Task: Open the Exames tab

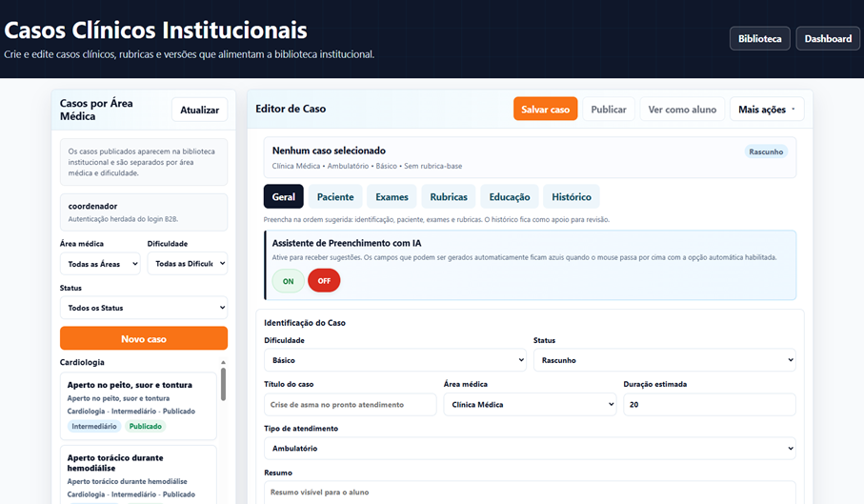Action: [392, 196]
